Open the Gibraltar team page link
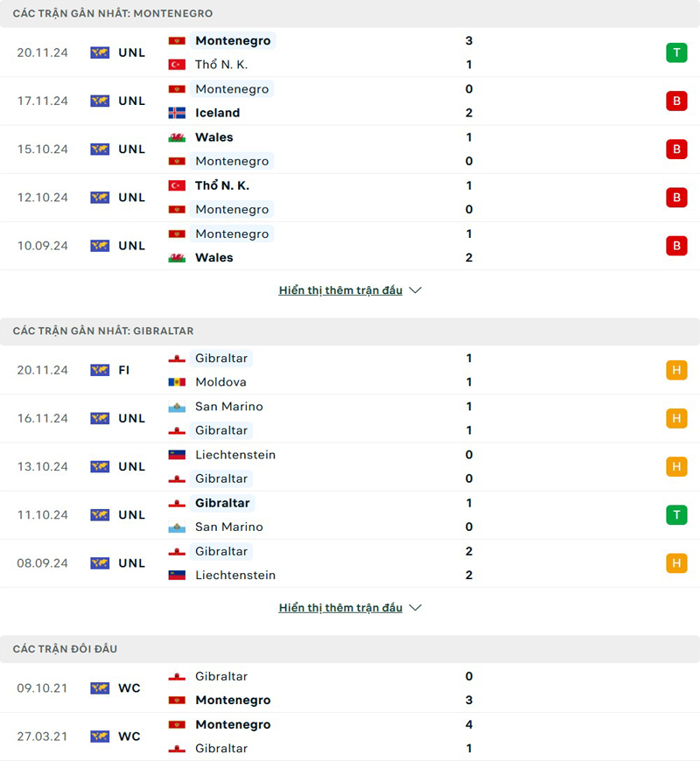Screen dimensions: 700x761 click(x=221, y=359)
